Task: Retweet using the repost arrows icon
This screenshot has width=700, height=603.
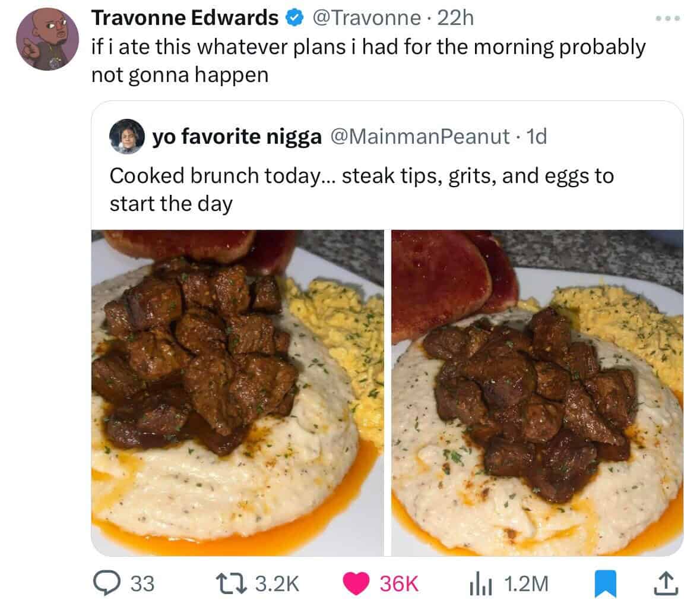Action: [x=231, y=583]
